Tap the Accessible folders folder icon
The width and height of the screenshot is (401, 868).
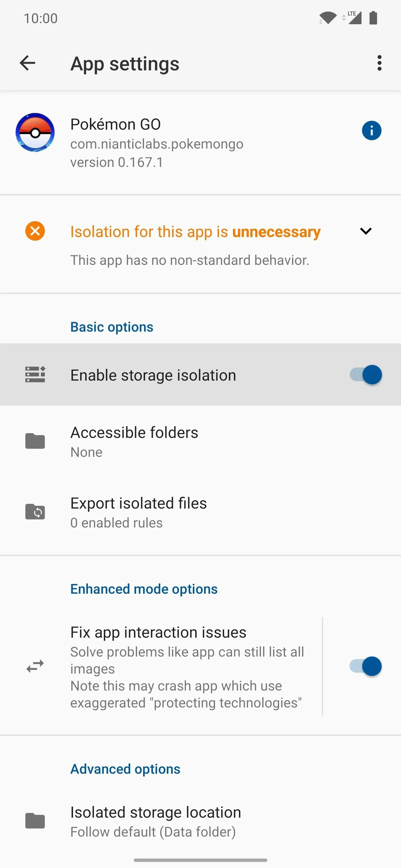(35, 441)
